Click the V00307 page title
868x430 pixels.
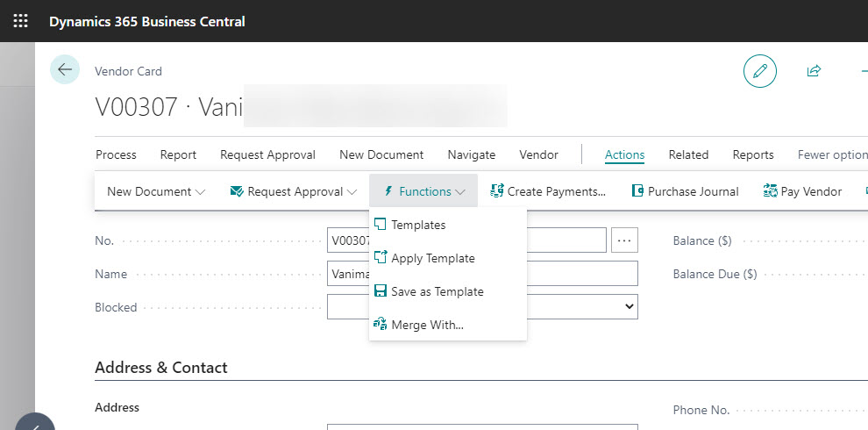[169, 106]
